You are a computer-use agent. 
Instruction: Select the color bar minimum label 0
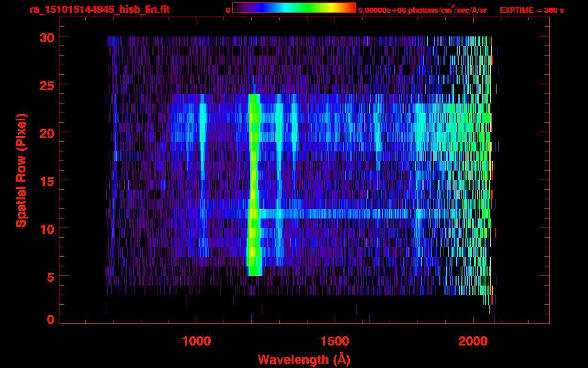point(228,10)
